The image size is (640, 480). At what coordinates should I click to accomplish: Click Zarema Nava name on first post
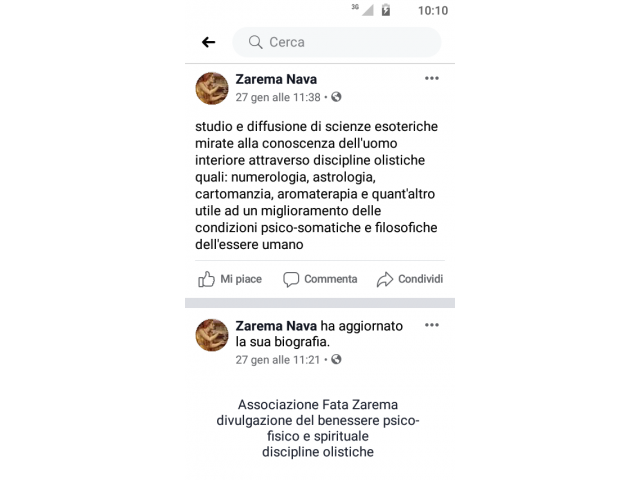(x=276, y=79)
